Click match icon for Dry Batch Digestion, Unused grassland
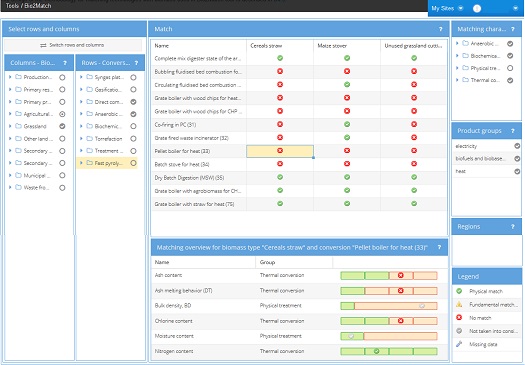This screenshot has height=365, width=525. click(x=414, y=177)
